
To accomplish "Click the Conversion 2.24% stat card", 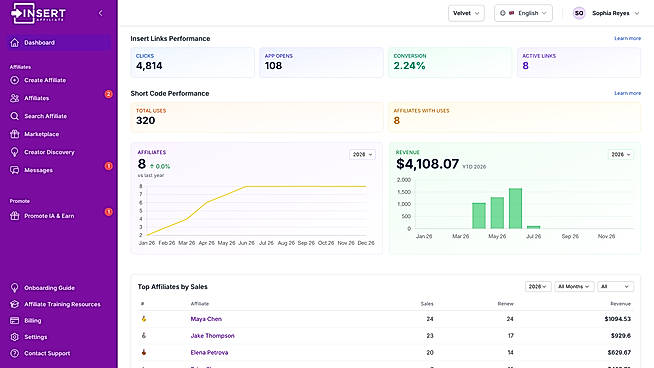I will click(x=450, y=62).
